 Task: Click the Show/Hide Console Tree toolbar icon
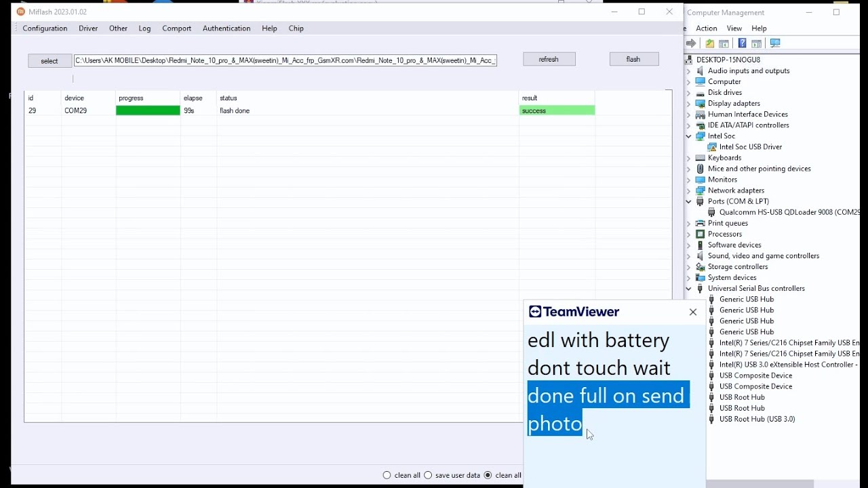point(724,43)
